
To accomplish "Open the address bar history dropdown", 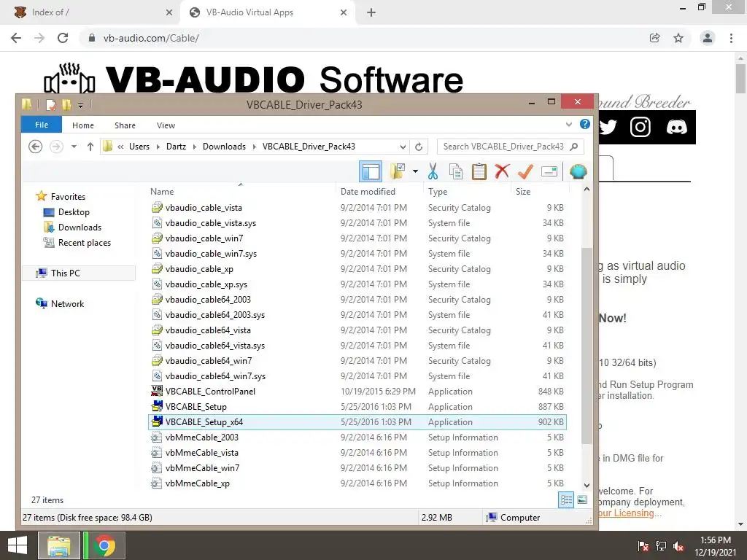I will (x=403, y=147).
